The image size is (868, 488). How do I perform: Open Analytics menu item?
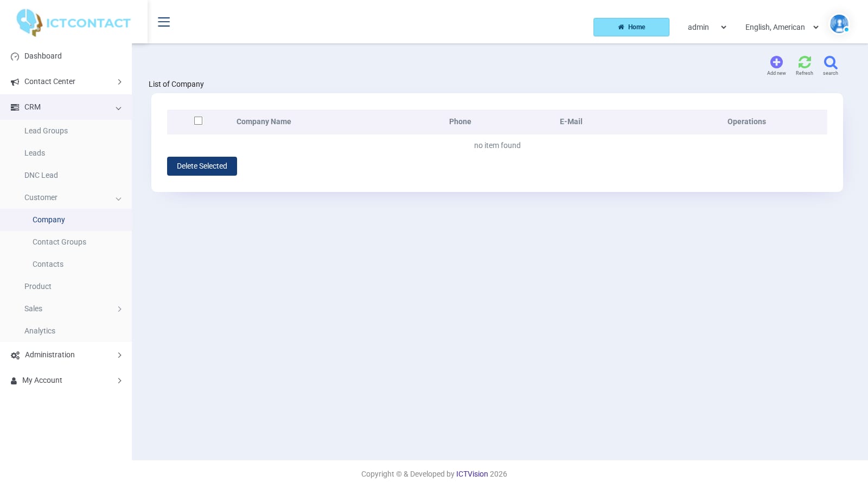tap(40, 331)
